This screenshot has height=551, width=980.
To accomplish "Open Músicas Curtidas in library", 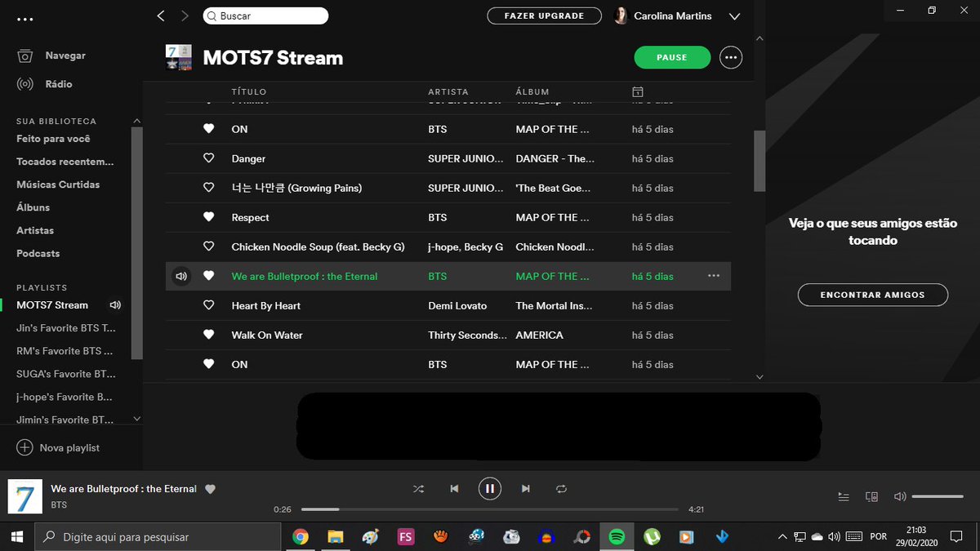I will click(x=58, y=184).
